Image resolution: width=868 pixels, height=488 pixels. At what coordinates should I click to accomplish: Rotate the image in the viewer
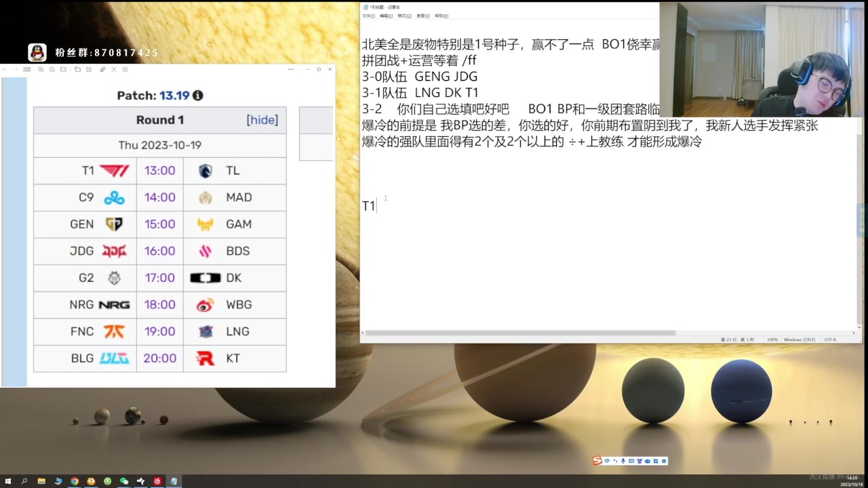coord(77,69)
